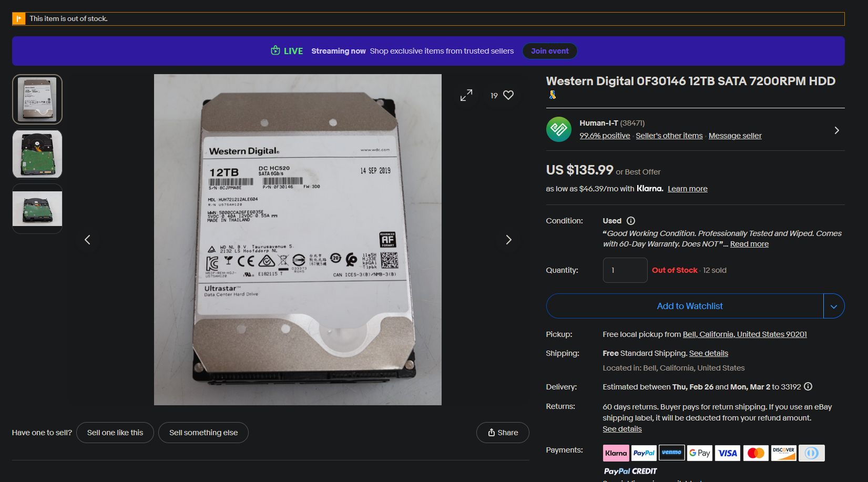This screenshot has width=868, height=482.
Task: Click Add to Watchlist button
Action: tap(685, 306)
